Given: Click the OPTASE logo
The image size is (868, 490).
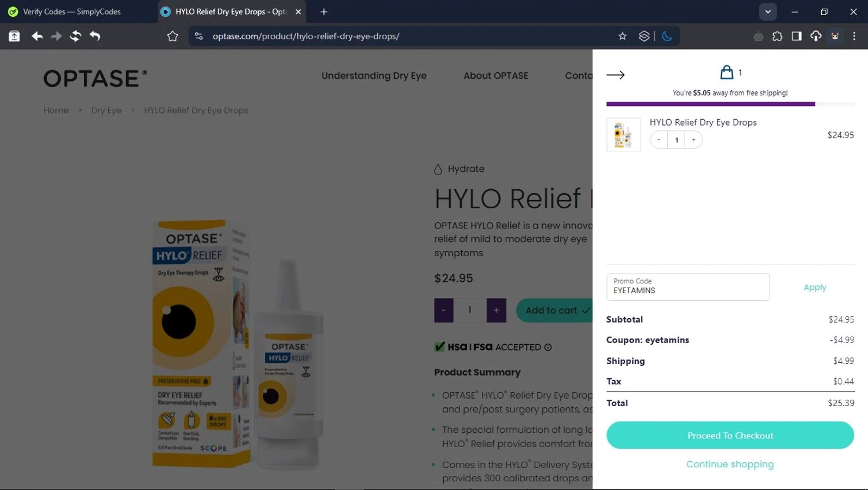Looking at the screenshot, I should [x=95, y=79].
